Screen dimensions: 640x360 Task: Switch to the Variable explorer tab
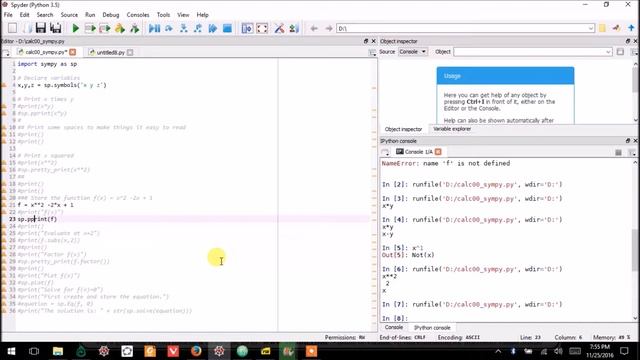pyautogui.click(x=452, y=129)
